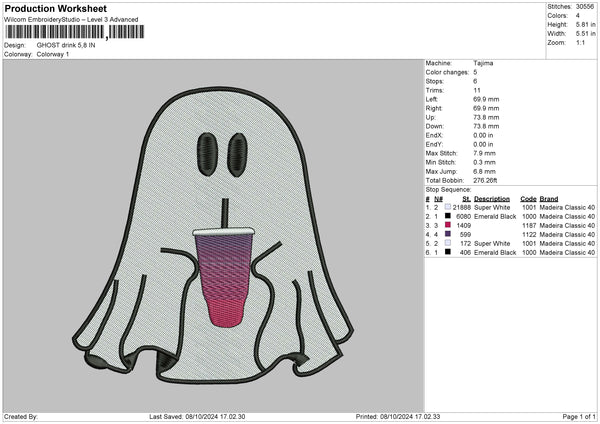Viewport: 600px width, 424px height.
Task: Click the 'Right:' measurement label
Action: [434, 108]
